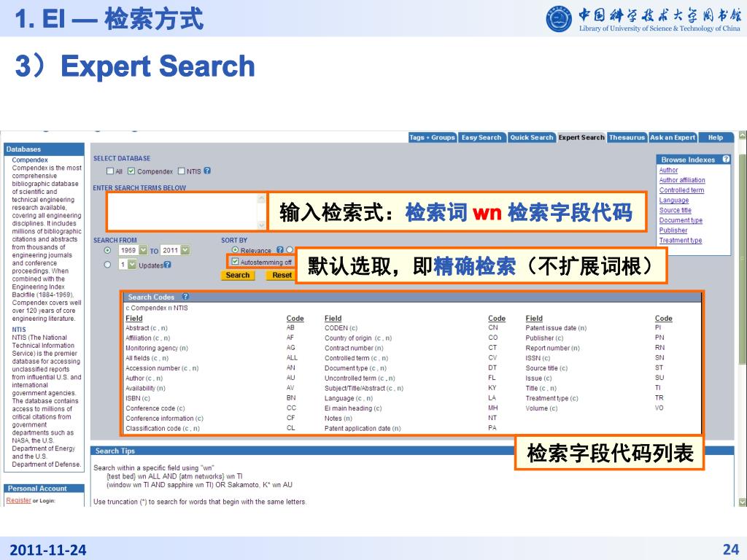Click the Compendex heading in Databases panel
The image size is (747, 560).
(x=30, y=160)
